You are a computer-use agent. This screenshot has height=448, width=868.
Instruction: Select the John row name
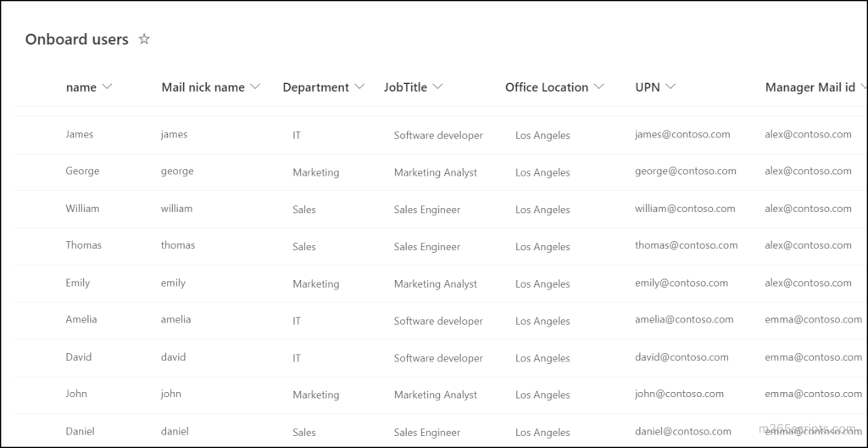point(76,394)
